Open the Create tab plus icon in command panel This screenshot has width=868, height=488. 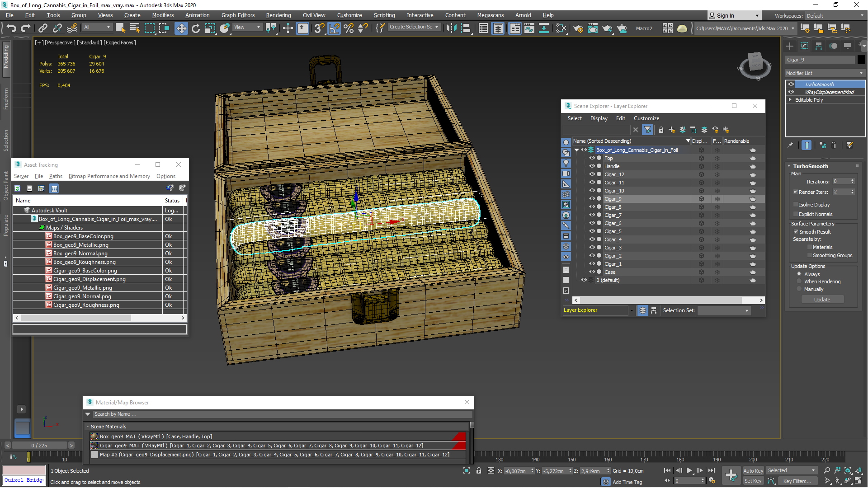pyautogui.click(x=790, y=46)
